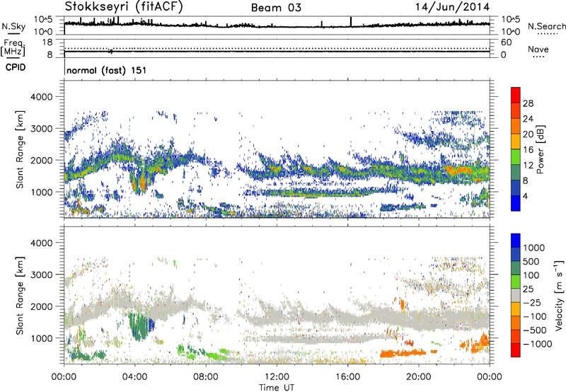Click the 'normal (fast) 151' text
Screen dimensions: 566x392
click(x=107, y=70)
